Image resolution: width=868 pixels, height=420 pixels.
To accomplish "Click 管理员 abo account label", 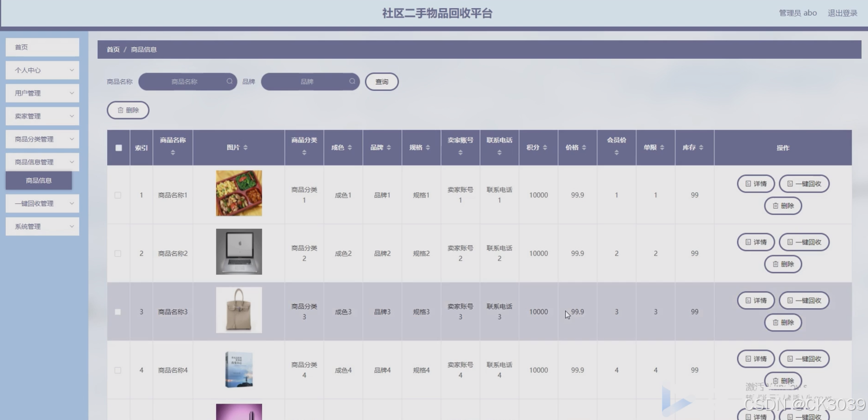I will pos(798,13).
